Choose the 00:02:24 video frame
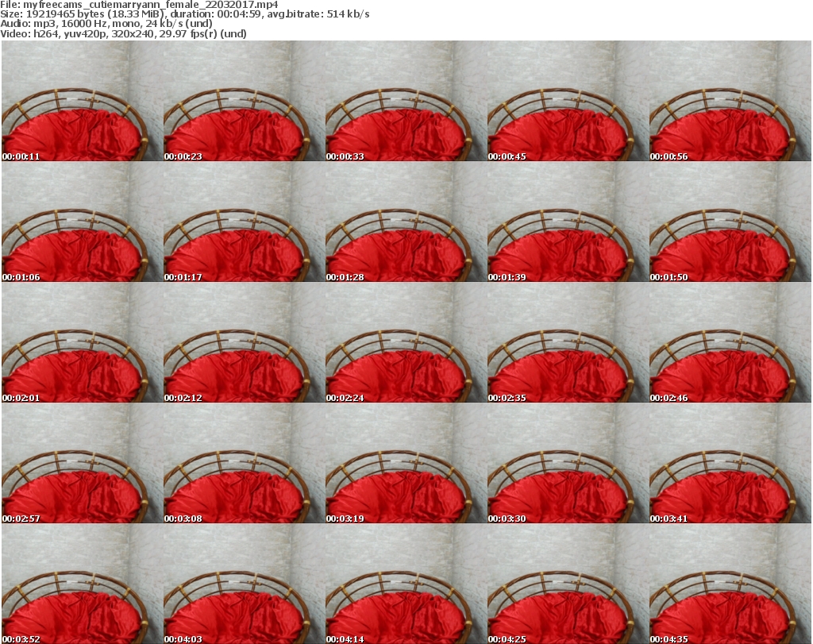 [x=406, y=343]
